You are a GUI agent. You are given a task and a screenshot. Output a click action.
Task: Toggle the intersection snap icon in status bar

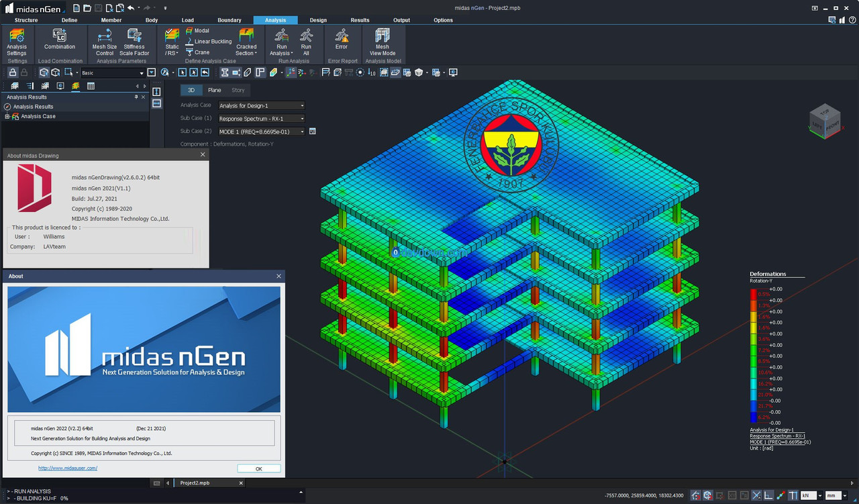coord(756,495)
